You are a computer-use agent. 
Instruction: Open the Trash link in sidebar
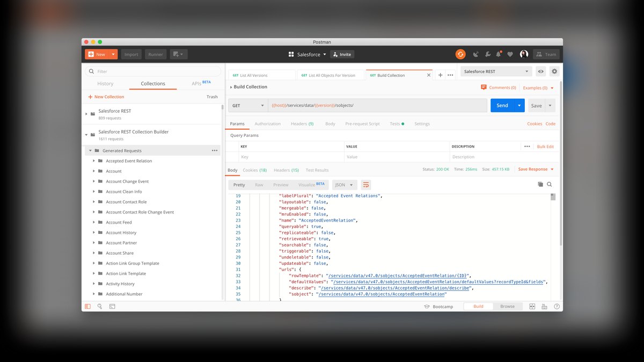point(212,97)
